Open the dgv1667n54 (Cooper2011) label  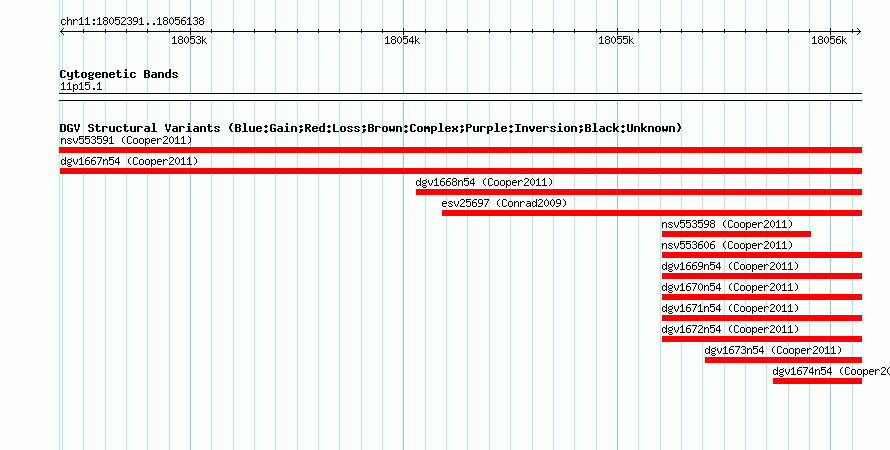pos(129,161)
